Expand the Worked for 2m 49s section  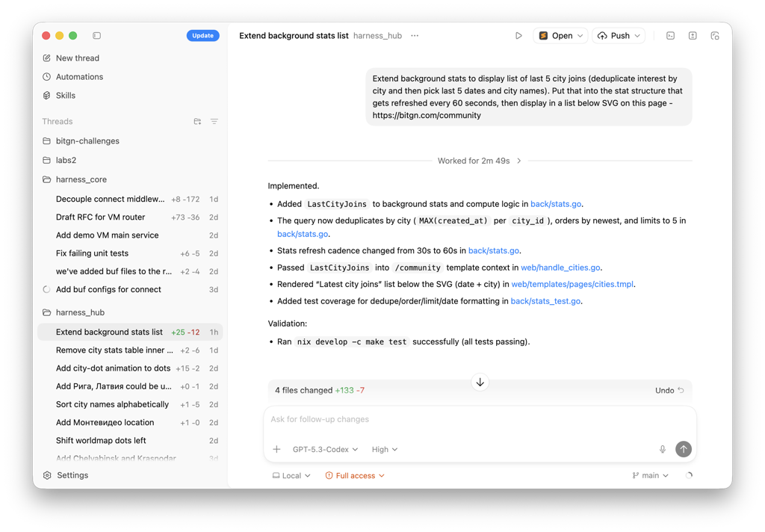(479, 161)
